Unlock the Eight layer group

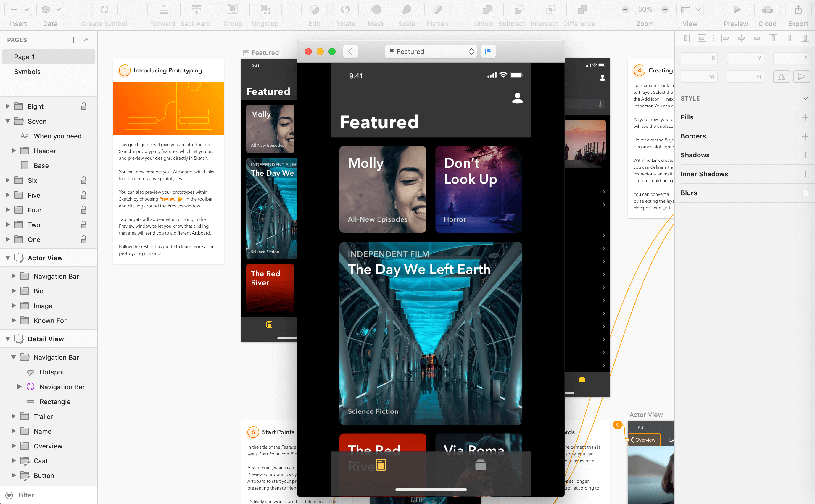point(83,106)
